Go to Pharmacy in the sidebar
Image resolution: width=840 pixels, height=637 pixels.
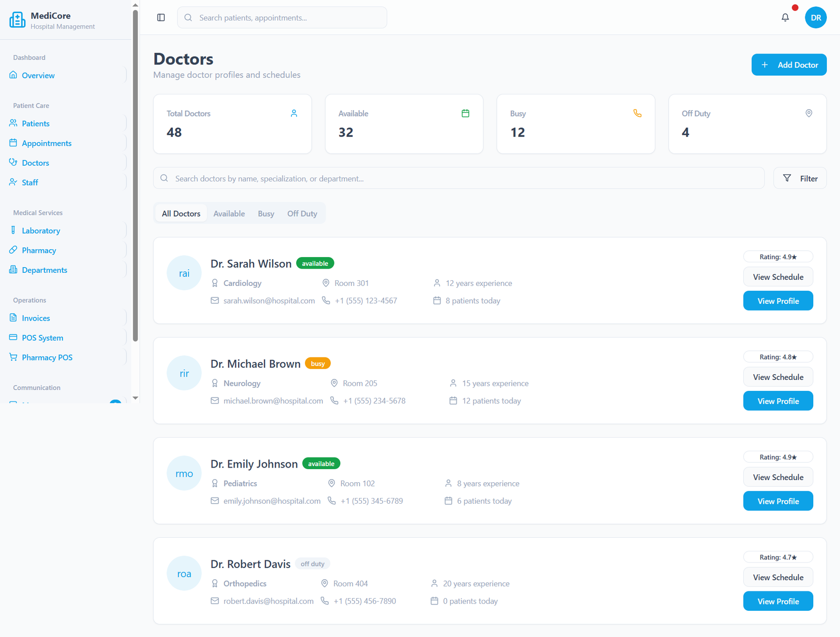pyautogui.click(x=39, y=250)
